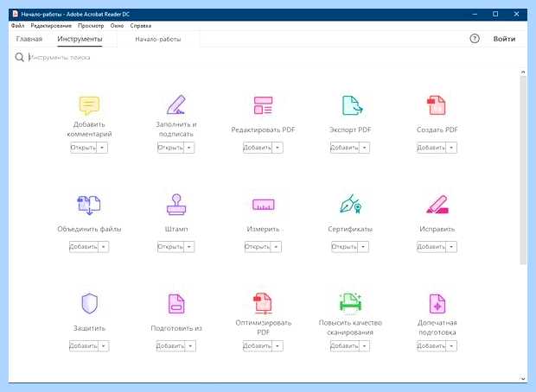
Task: Open the Файл menu
Action: point(18,26)
